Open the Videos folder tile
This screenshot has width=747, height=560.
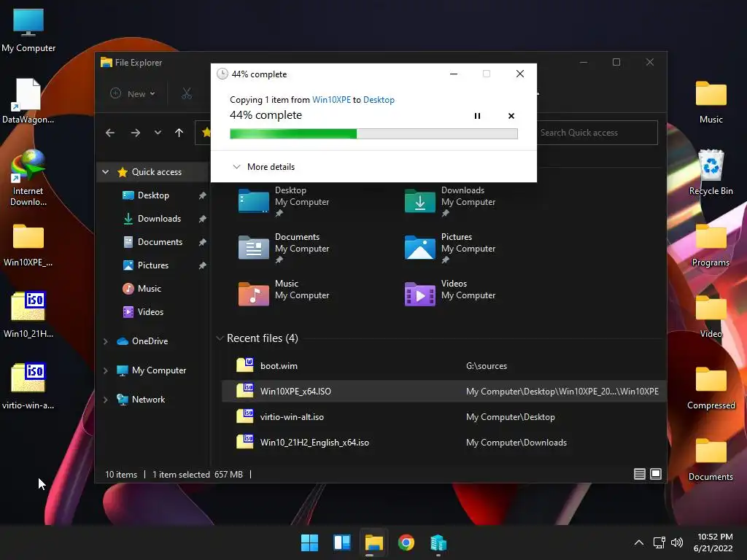click(x=450, y=293)
